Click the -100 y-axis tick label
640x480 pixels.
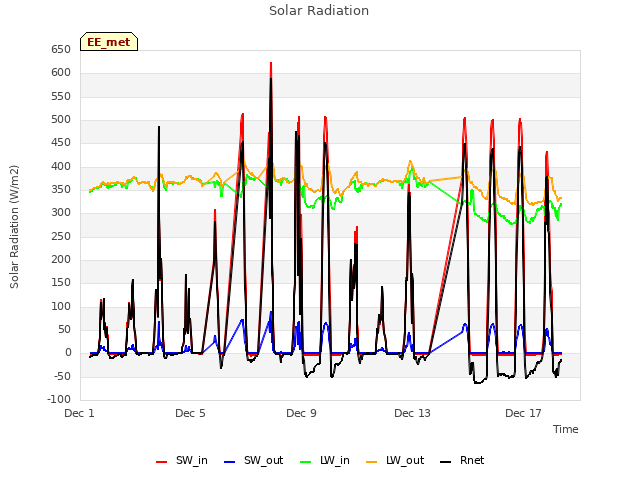pos(59,399)
